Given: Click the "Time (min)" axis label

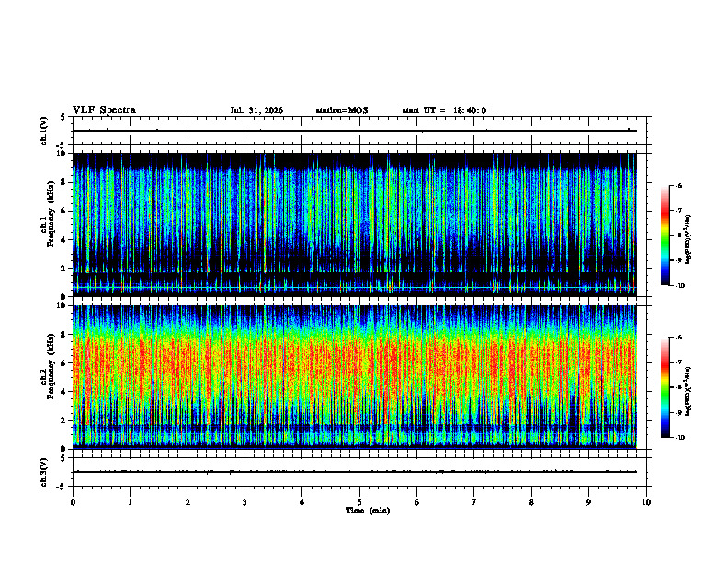Looking at the screenshot, I should point(368,511).
